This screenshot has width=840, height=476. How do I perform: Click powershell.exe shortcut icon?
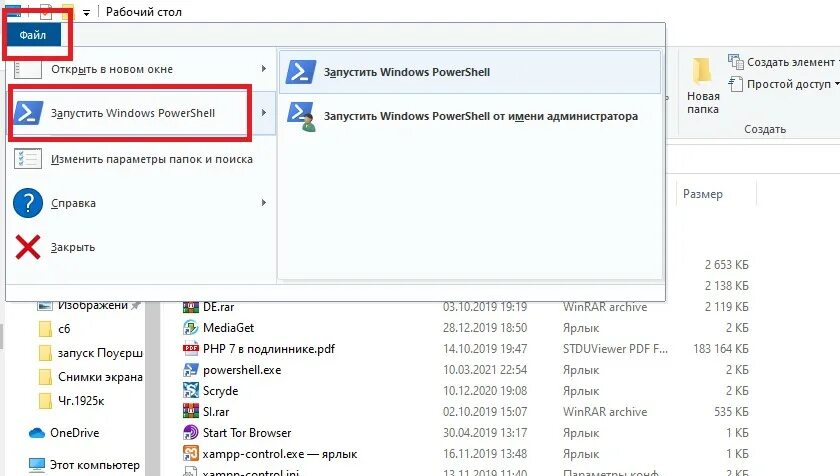click(x=191, y=370)
